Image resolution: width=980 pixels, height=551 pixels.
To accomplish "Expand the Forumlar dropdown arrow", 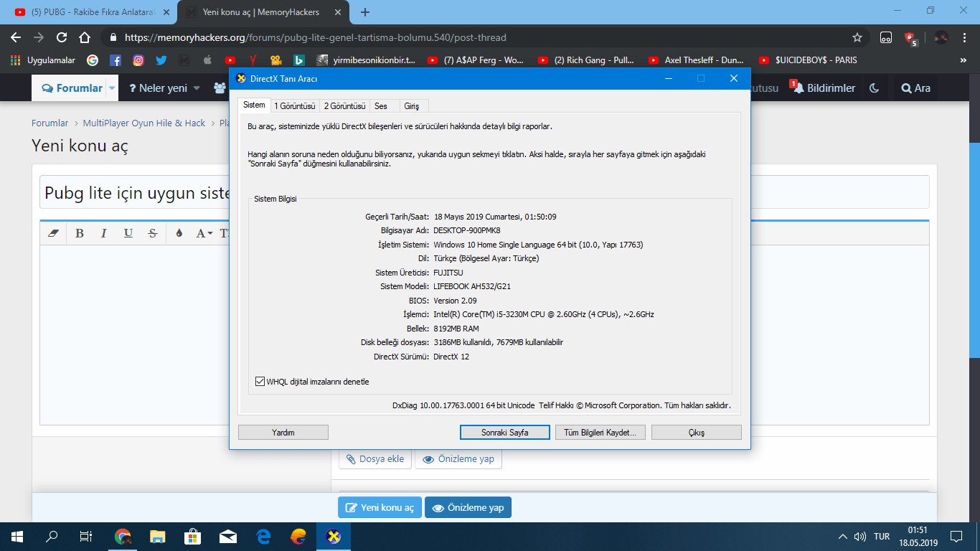I will click(112, 88).
